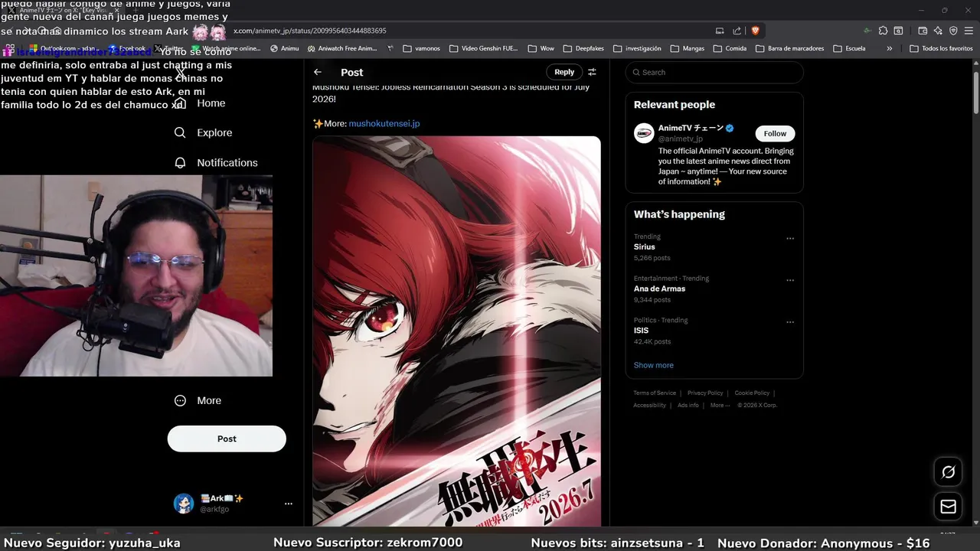This screenshot has height=551, width=980.
Task: Open post view options sliders icon
Action: pyautogui.click(x=592, y=72)
